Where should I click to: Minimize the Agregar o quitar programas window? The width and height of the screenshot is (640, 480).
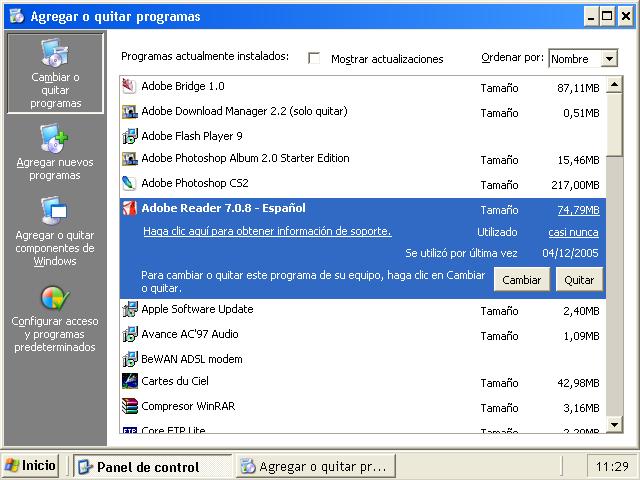(591, 16)
